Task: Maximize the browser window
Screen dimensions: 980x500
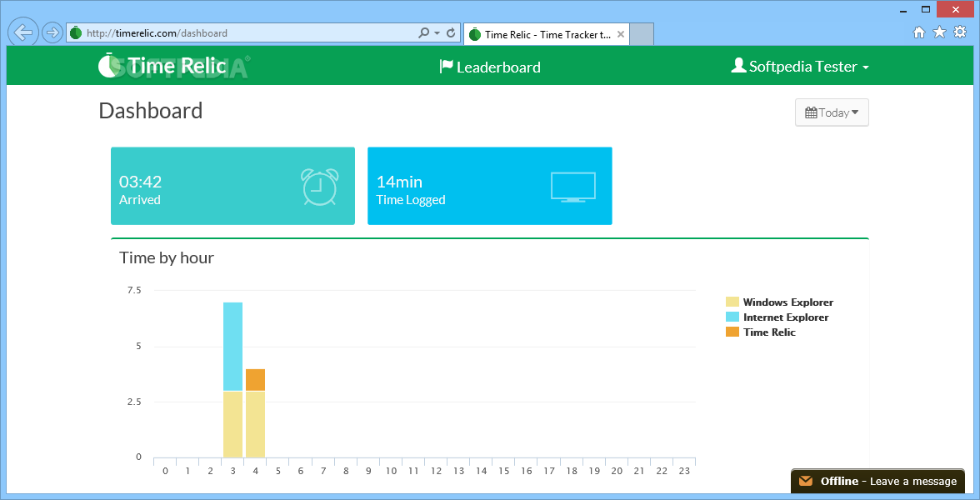Action: tap(927, 8)
